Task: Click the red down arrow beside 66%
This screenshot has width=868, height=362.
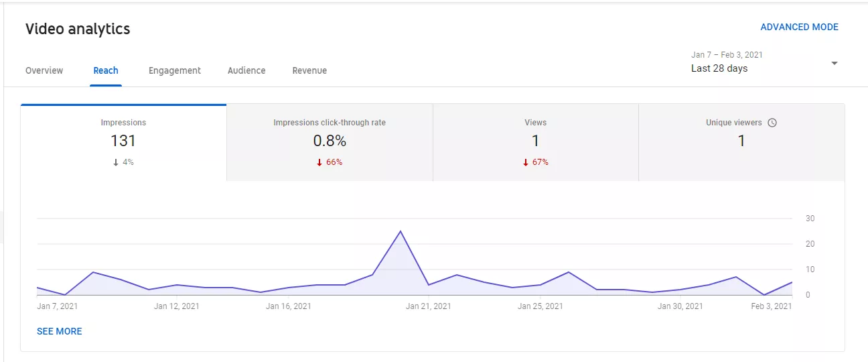Action: click(319, 162)
